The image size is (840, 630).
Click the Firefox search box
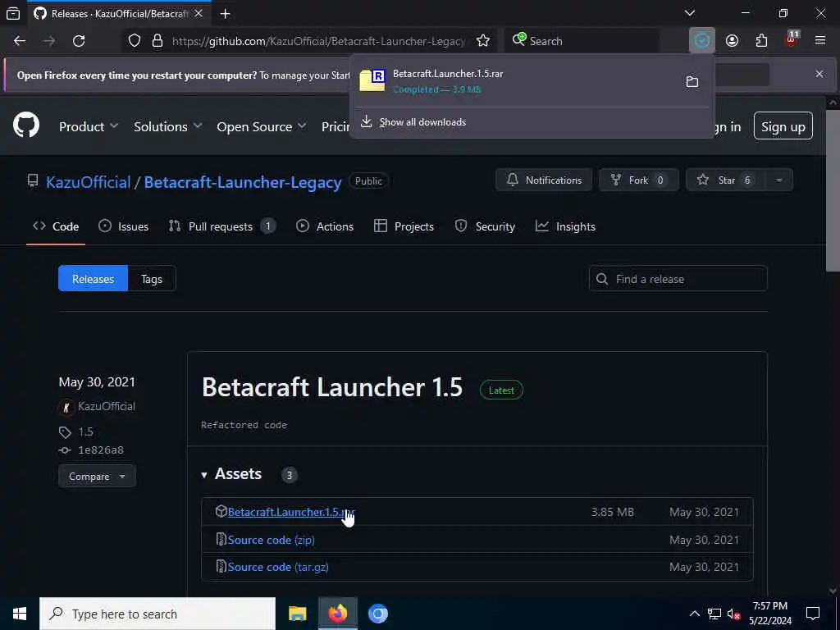point(583,41)
